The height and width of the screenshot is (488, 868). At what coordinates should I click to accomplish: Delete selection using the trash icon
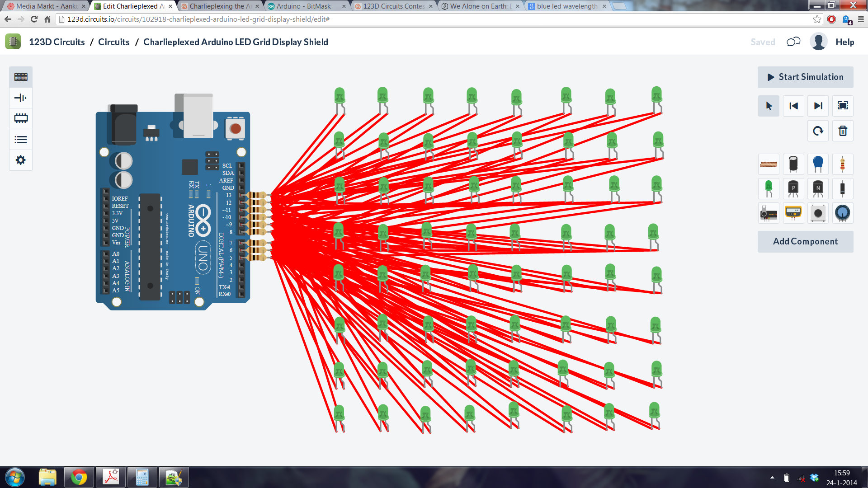pyautogui.click(x=842, y=131)
